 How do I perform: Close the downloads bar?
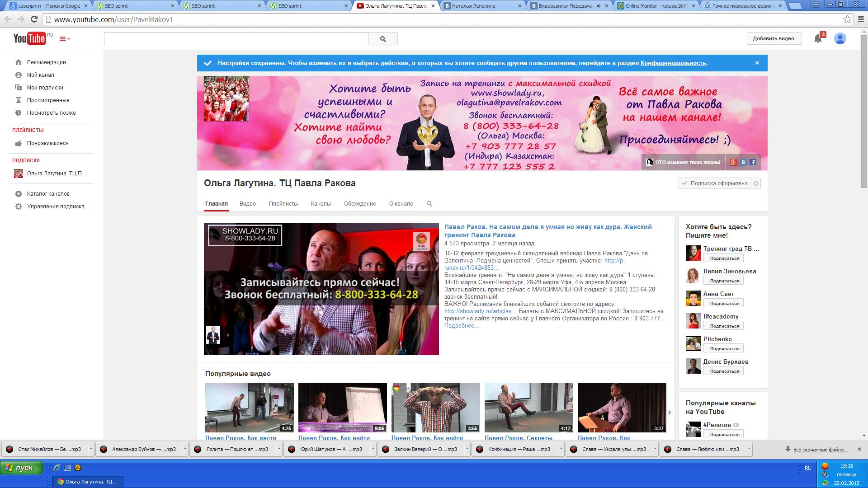tap(859, 449)
